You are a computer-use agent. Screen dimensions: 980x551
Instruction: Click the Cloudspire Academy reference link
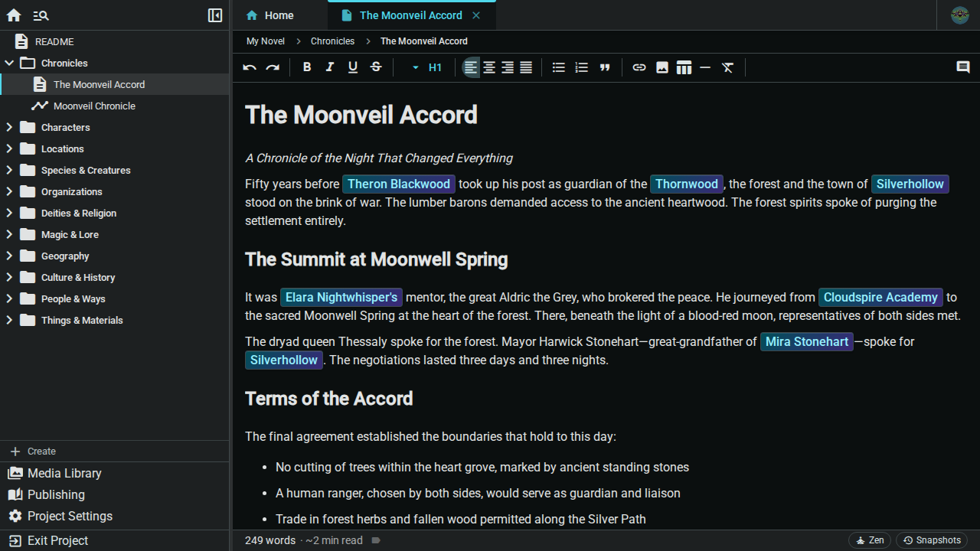pyautogui.click(x=880, y=297)
